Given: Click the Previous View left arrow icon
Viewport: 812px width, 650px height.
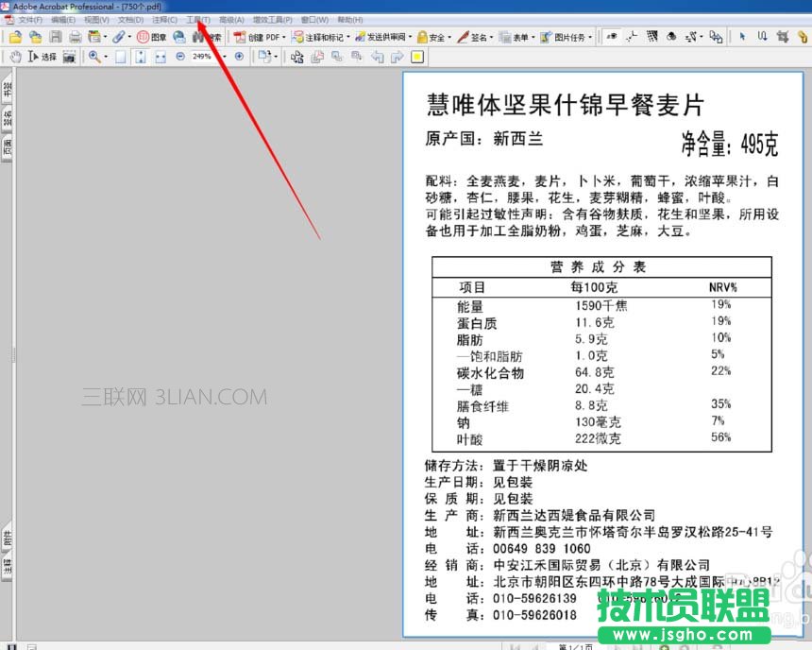Looking at the screenshot, I should (378, 57).
